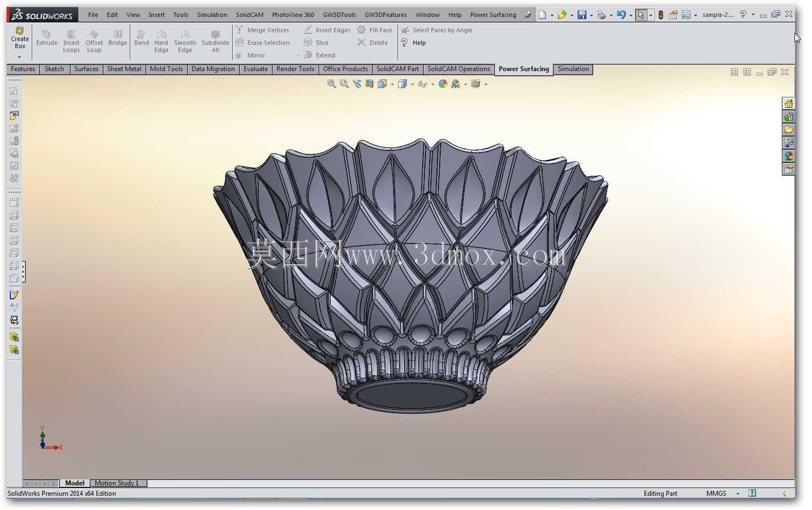812x510 pixels.
Task: Click Subdivide All
Action: 215,42
